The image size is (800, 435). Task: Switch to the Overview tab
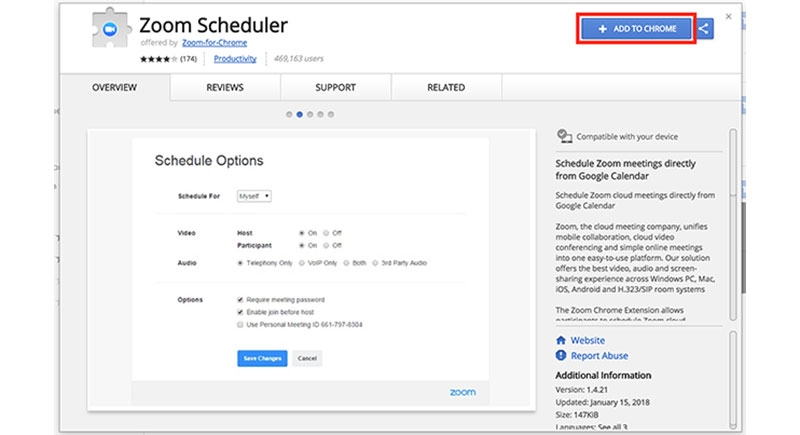pos(114,87)
